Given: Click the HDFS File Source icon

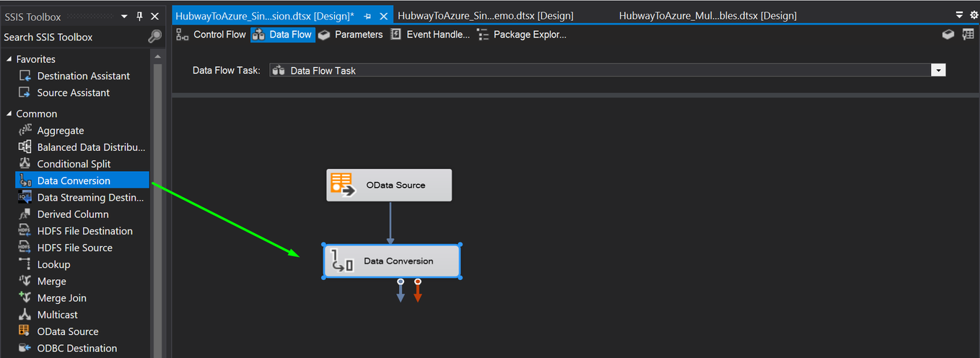Looking at the screenshot, I should tap(25, 248).
